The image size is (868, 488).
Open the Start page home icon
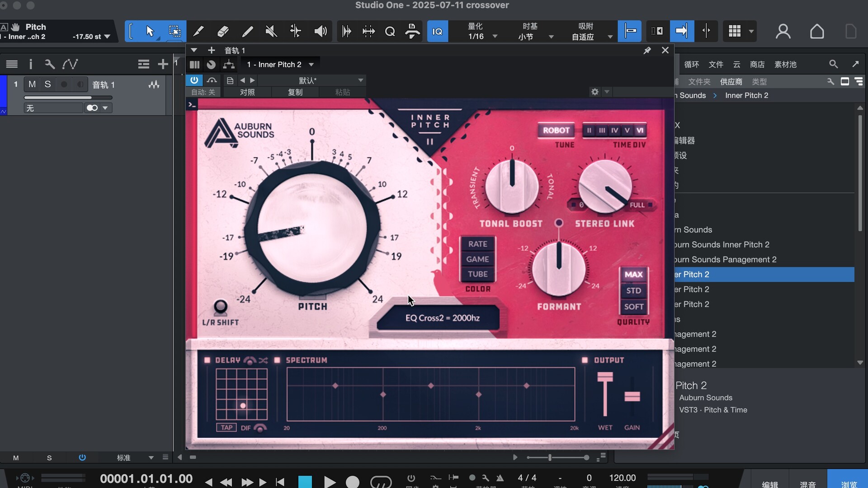817,31
